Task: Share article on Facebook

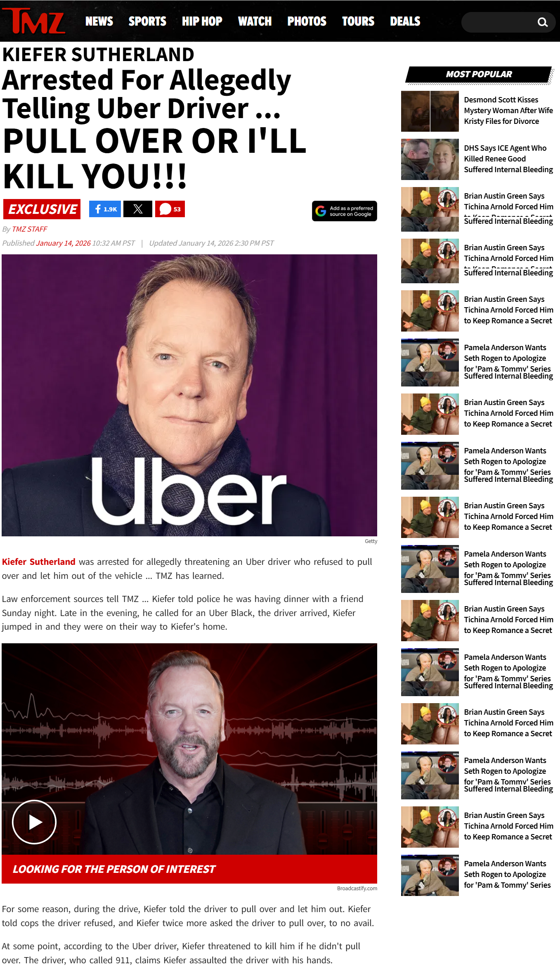Action: tap(105, 209)
